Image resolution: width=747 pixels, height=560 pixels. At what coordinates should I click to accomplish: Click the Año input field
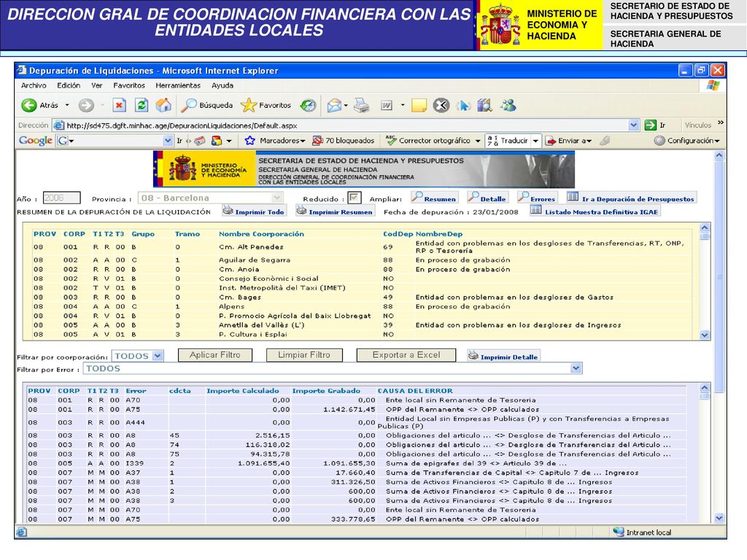61,198
